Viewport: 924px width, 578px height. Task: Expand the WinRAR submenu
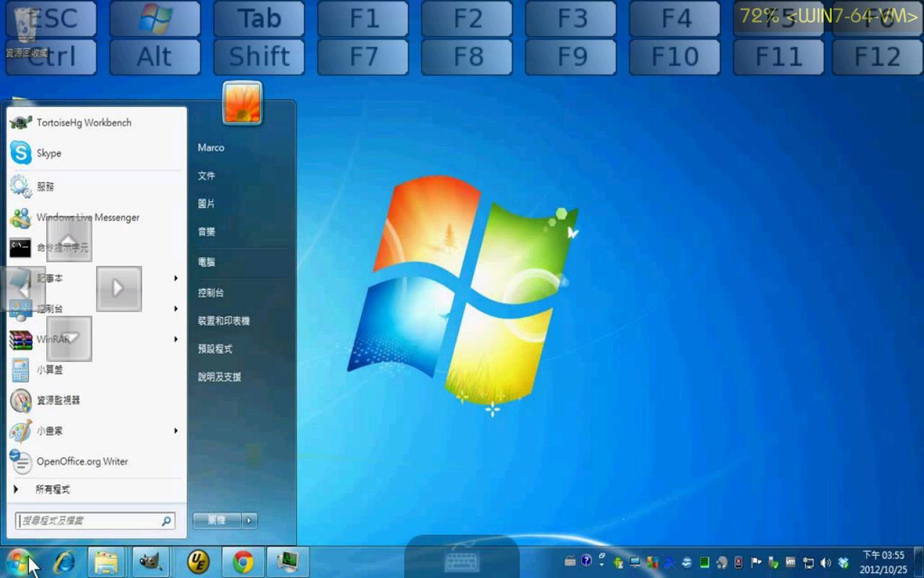point(176,339)
